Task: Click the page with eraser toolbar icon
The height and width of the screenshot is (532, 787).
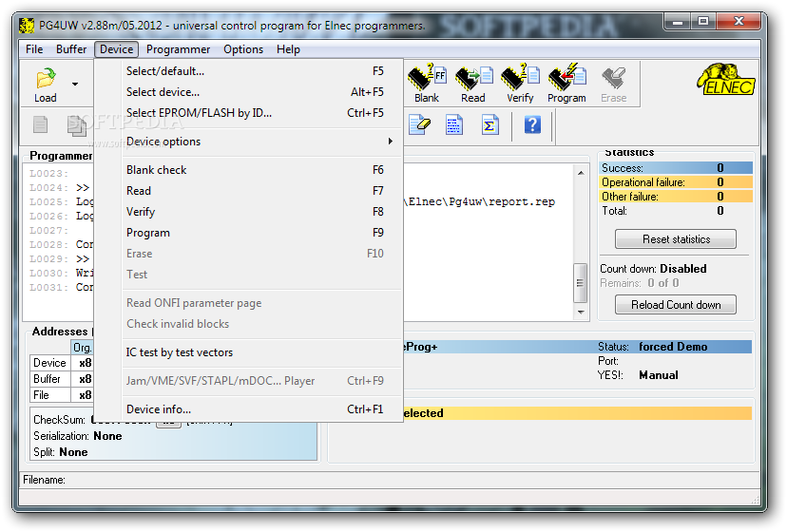Action: pyautogui.click(x=419, y=124)
